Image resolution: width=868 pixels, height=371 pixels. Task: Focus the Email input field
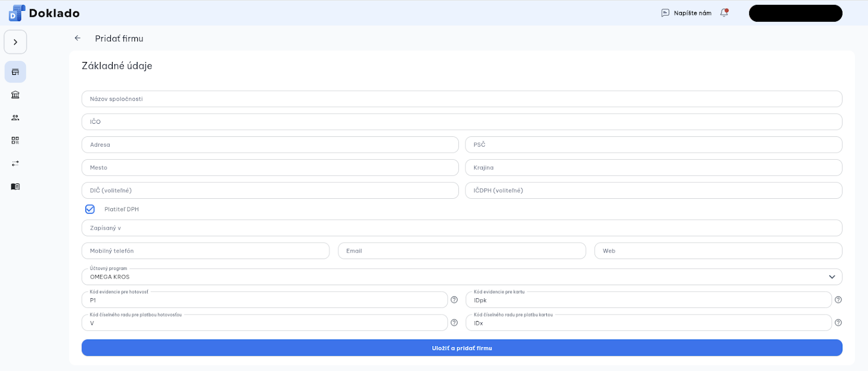point(462,250)
